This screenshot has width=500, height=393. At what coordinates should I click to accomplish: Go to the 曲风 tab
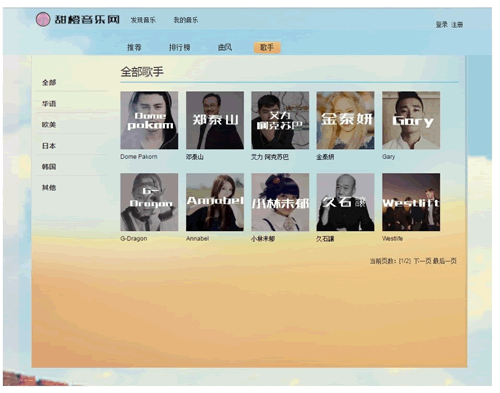point(225,47)
